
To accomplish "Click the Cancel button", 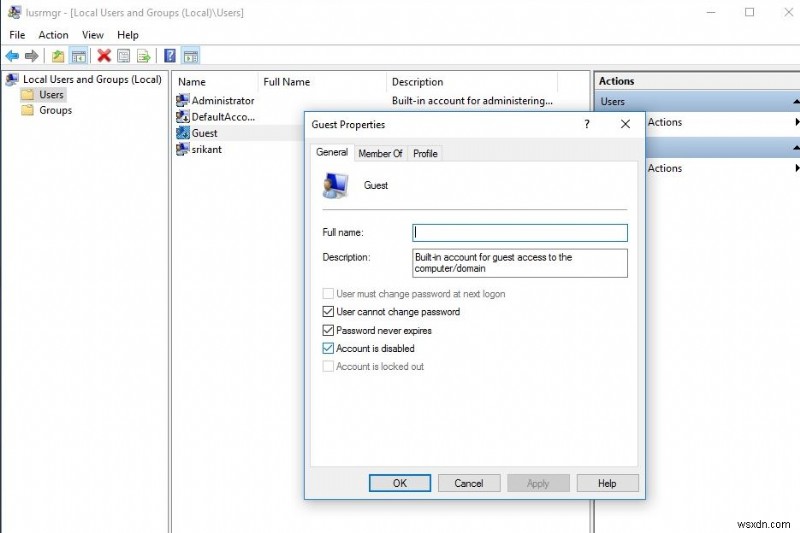I will point(469,483).
